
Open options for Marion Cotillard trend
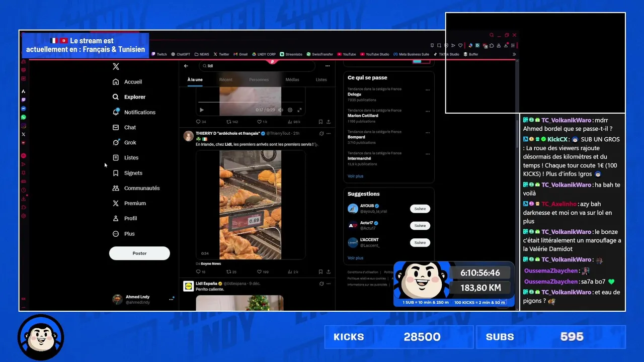[428, 111]
